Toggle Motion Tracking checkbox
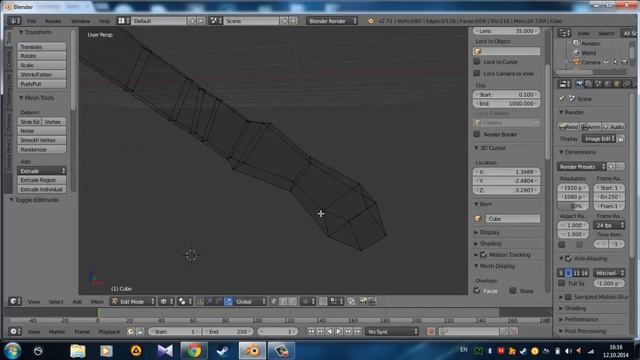 click(484, 254)
